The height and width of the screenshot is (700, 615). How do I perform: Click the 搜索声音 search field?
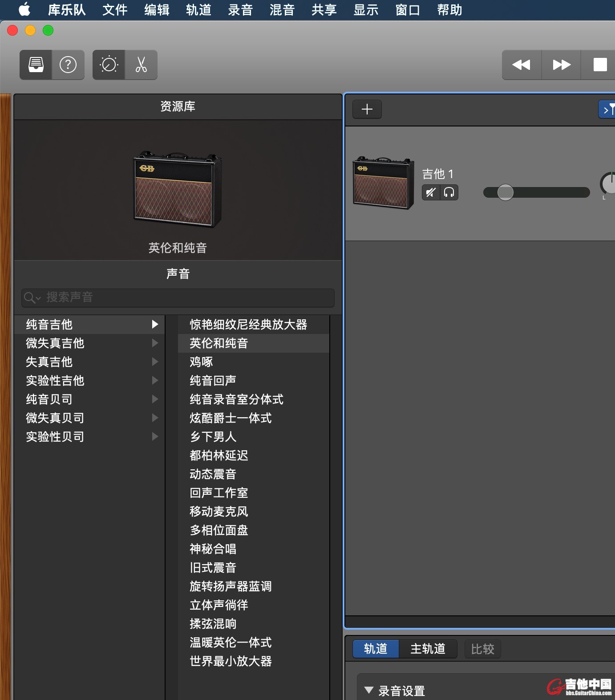click(x=178, y=297)
